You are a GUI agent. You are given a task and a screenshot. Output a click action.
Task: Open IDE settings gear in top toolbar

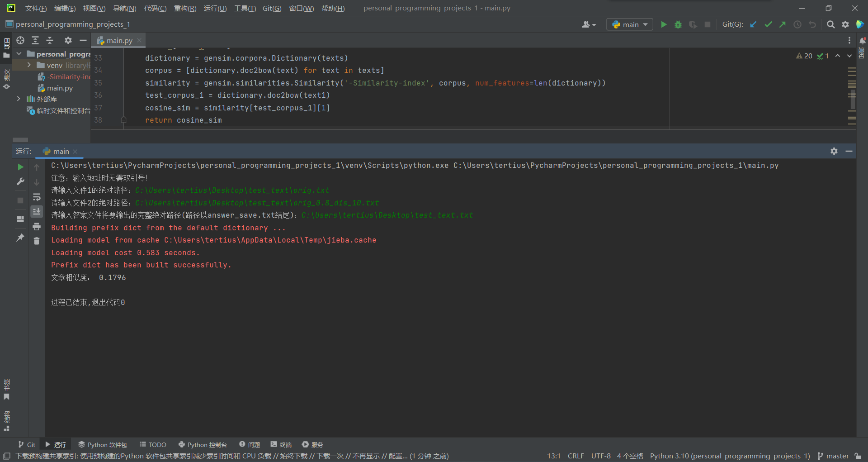coord(845,24)
